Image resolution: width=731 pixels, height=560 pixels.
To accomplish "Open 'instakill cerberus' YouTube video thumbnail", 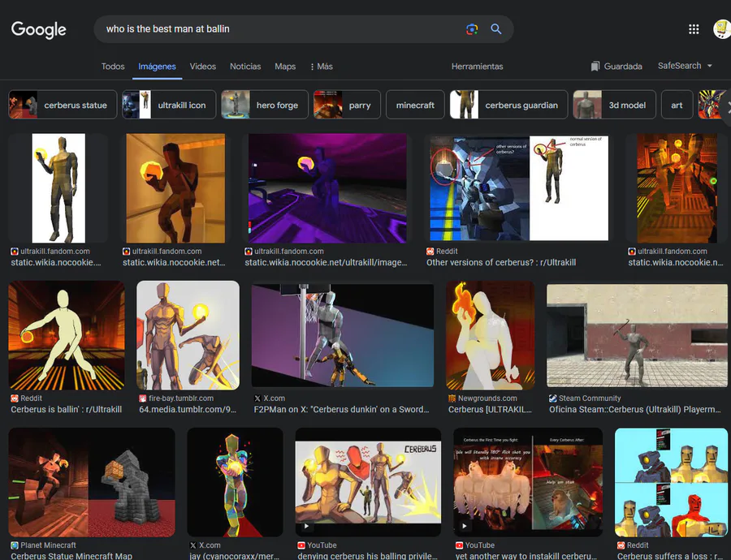I will click(528, 482).
